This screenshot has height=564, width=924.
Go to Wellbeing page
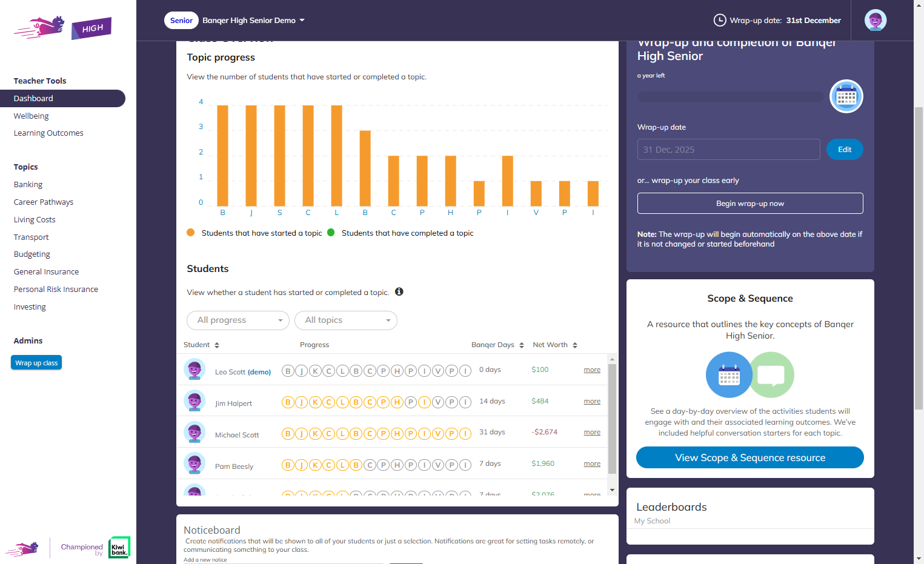(x=32, y=116)
